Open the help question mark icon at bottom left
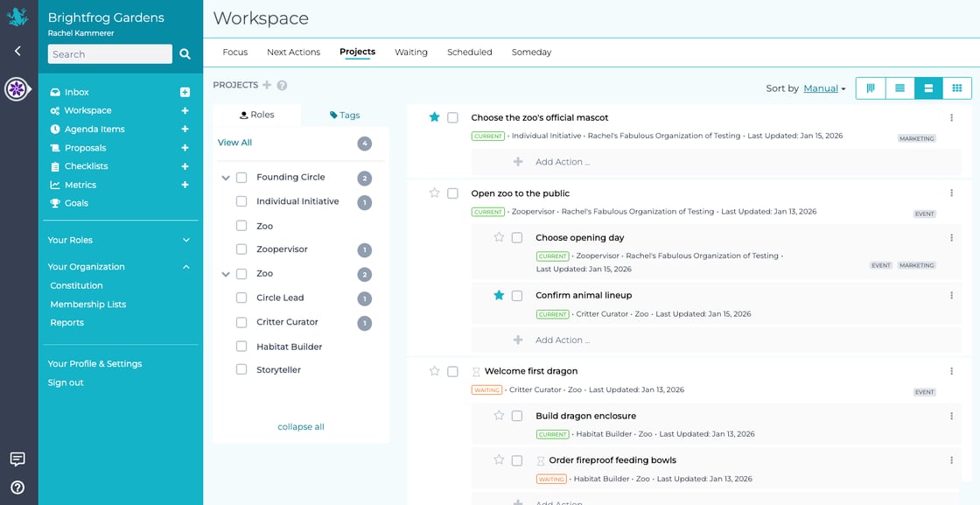 click(17, 487)
